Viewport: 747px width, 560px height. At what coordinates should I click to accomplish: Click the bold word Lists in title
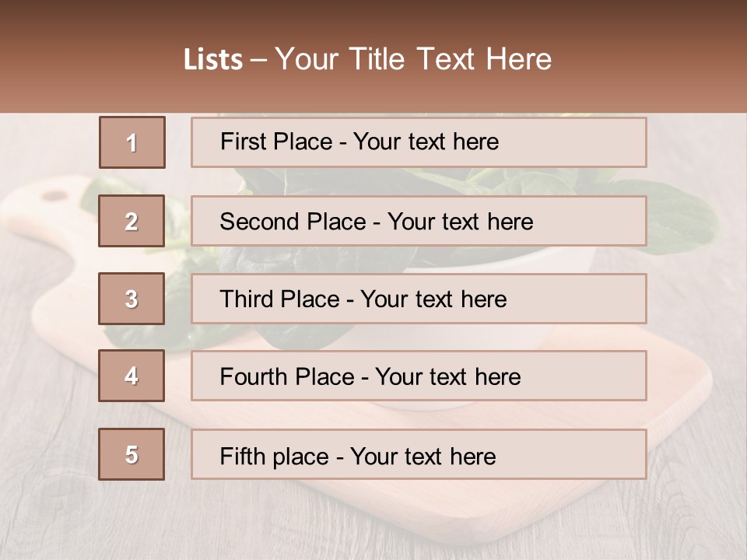pos(213,60)
